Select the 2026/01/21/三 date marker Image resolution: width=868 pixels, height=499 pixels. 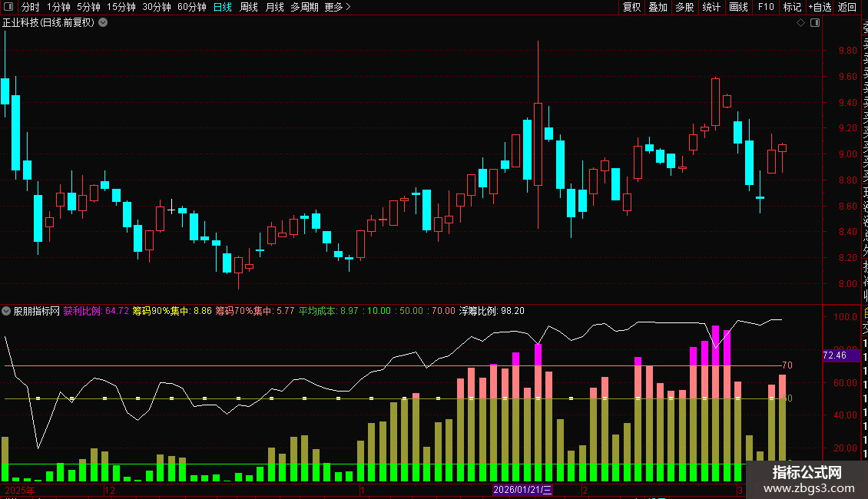(x=522, y=490)
